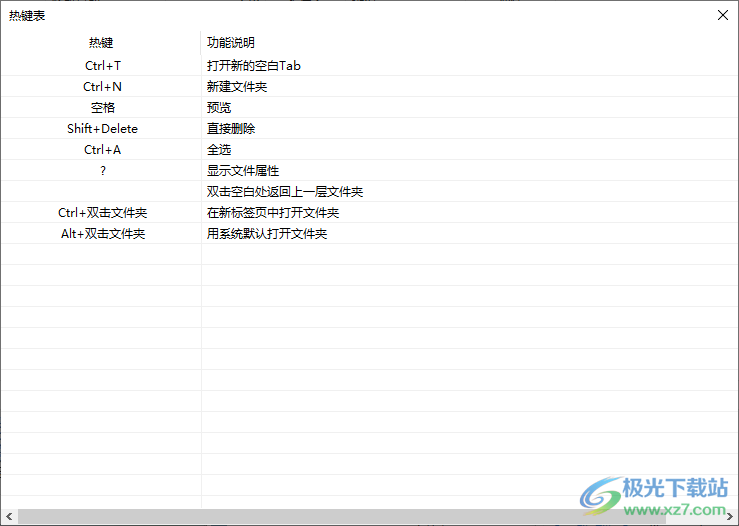
Task: Select the question mark hotkey cell
Action: tap(102, 171)
